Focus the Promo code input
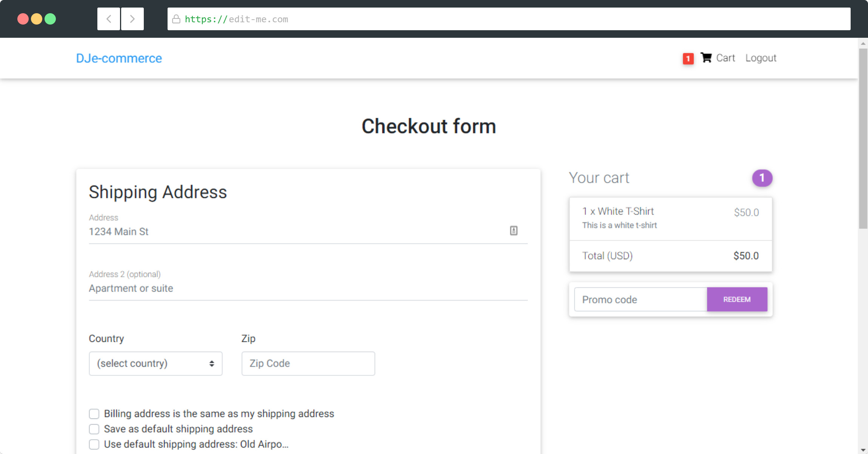The image size is (868, 454). click(640, 300)
